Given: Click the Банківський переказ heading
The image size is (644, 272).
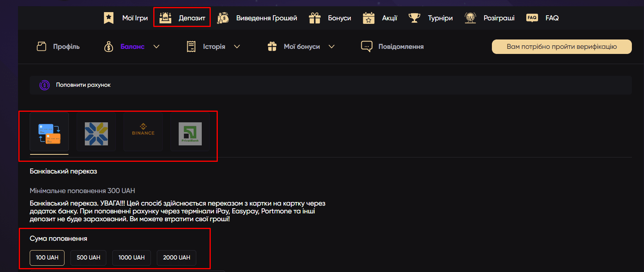Looking at the screenshot, I should tap(63, 171).
